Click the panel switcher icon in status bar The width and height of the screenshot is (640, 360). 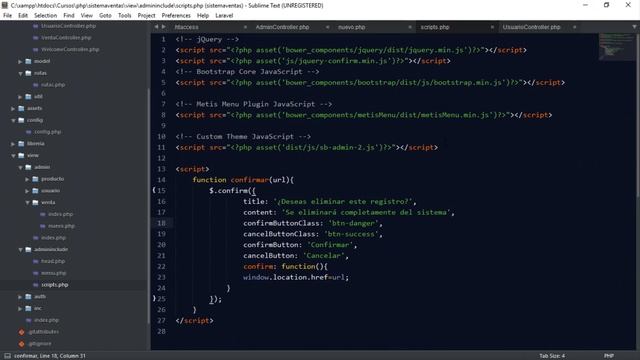click(7, 356)
